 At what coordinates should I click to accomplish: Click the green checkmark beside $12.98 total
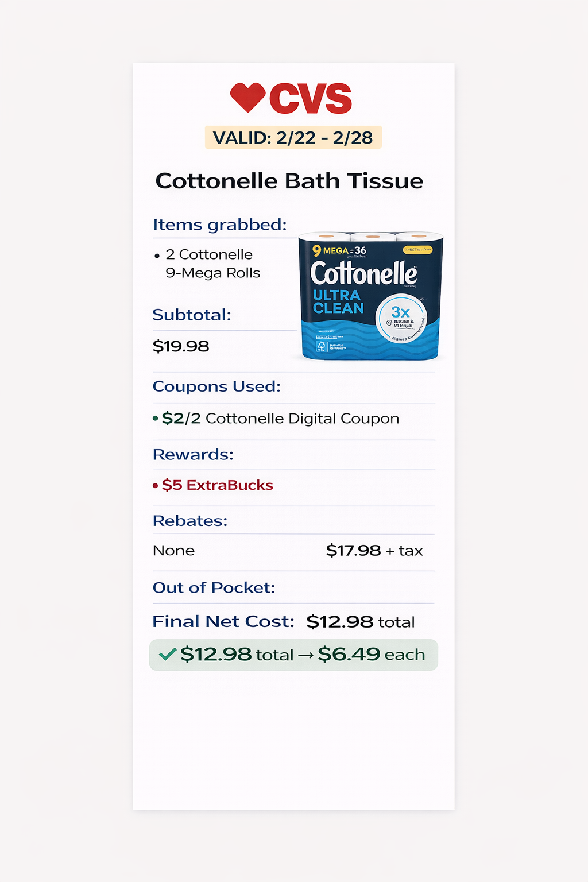(167, 654)
